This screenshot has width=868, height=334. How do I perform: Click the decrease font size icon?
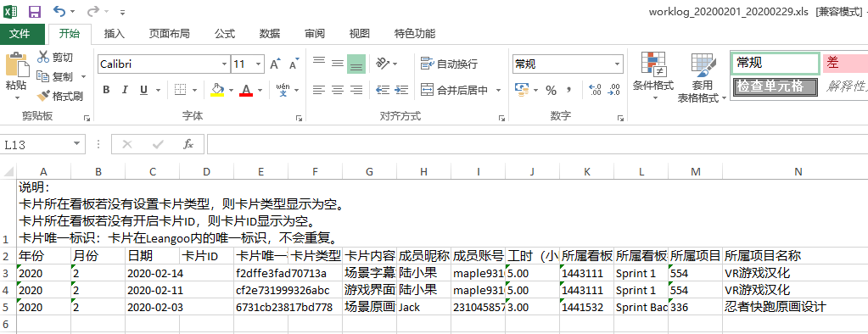click(x=294, y=64)
